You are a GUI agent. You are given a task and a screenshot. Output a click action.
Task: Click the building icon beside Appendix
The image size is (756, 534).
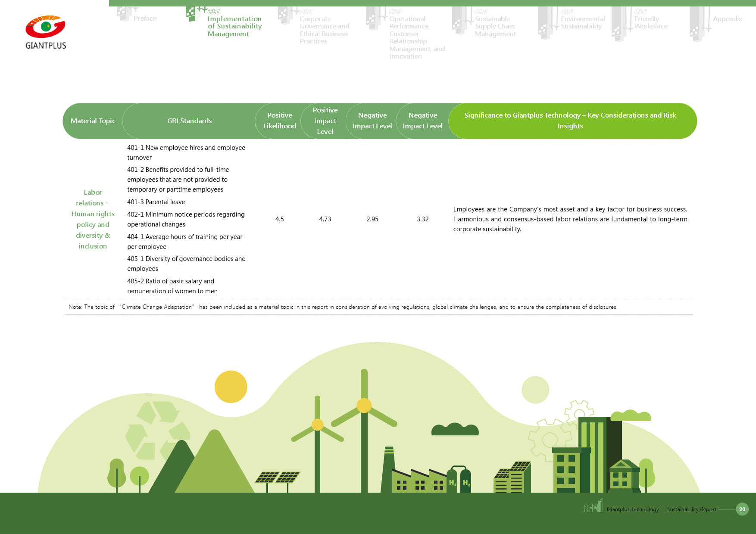point(697,24)
